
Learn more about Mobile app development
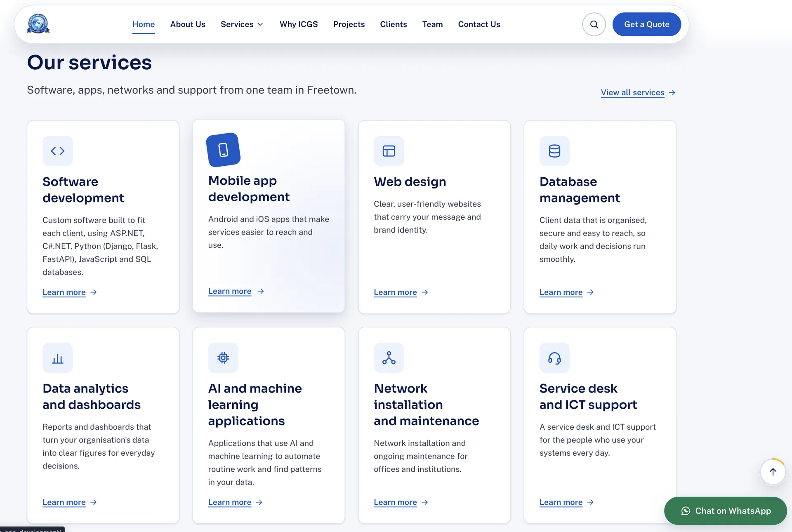pos(236,291)
